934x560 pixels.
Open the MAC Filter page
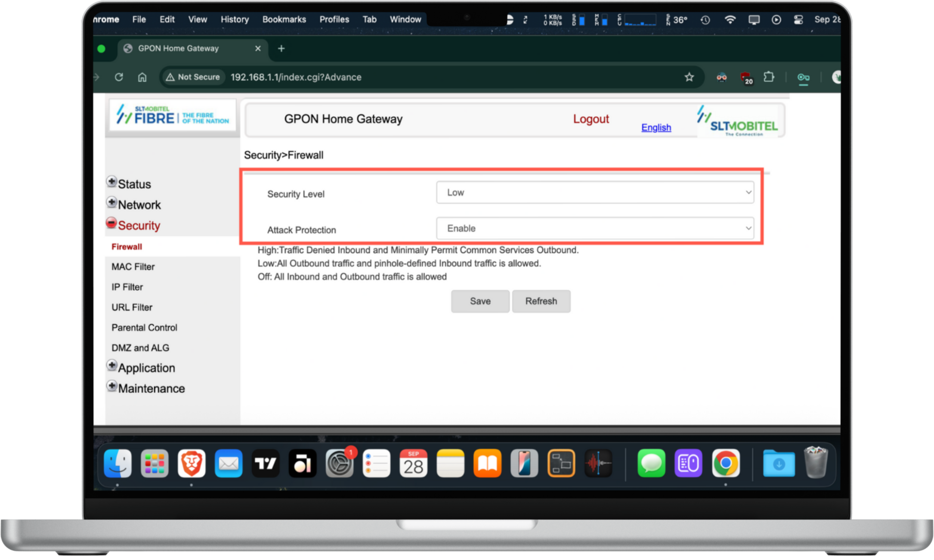pyautogui.click(x=133, y=267)
